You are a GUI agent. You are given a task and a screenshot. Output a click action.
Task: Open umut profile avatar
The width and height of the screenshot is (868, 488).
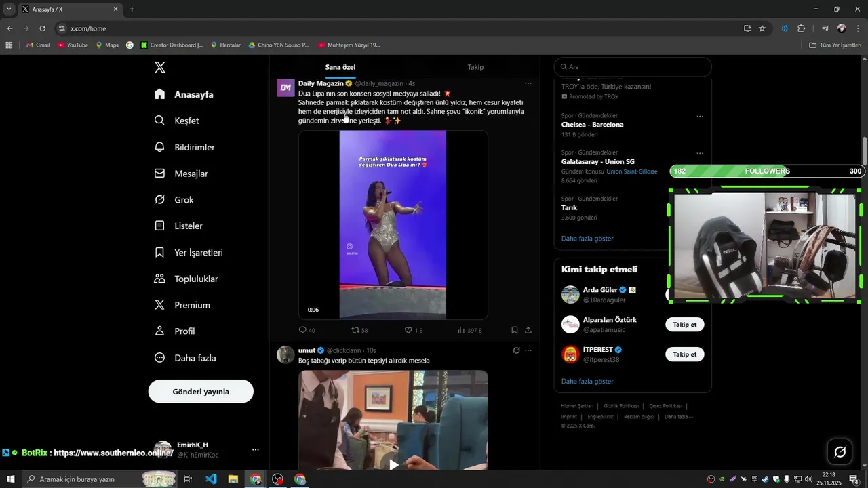coord(285,354)
